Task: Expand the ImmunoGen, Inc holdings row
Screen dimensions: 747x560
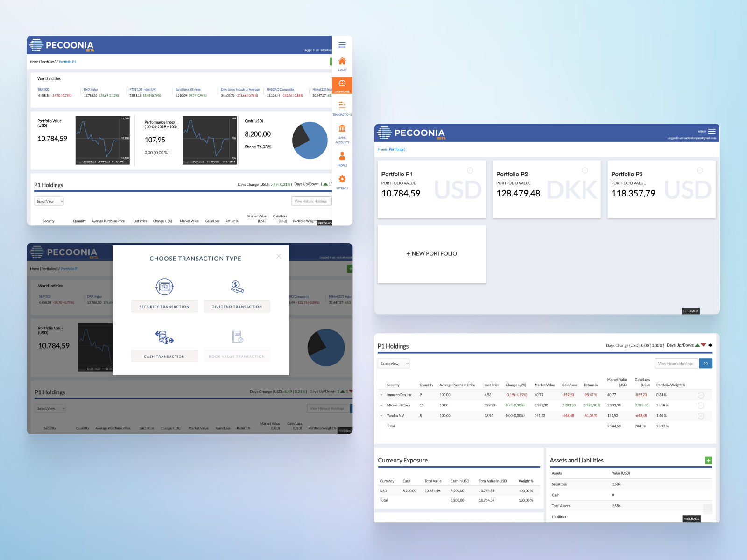Action: click(381, 395)
